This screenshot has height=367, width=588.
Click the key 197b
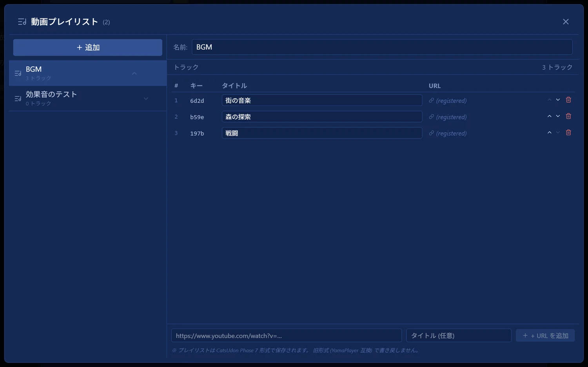coord(197,133)
